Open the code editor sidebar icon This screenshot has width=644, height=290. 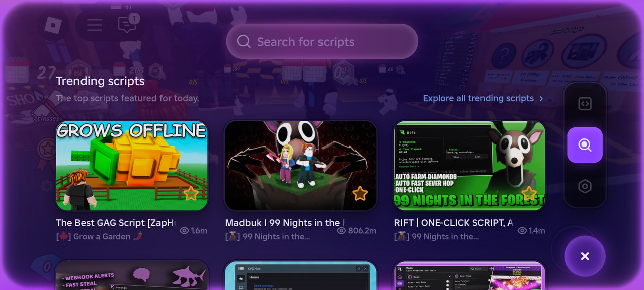[585, 104]
